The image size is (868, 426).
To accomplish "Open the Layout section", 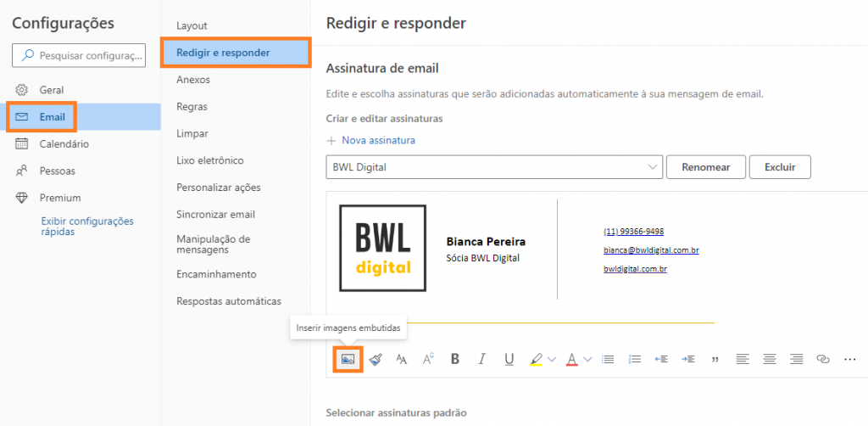I will 192,25.
